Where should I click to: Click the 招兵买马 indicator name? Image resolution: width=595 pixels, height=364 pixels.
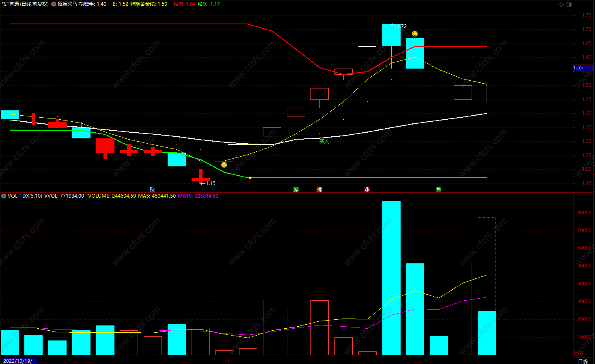[x=67, y=4]
